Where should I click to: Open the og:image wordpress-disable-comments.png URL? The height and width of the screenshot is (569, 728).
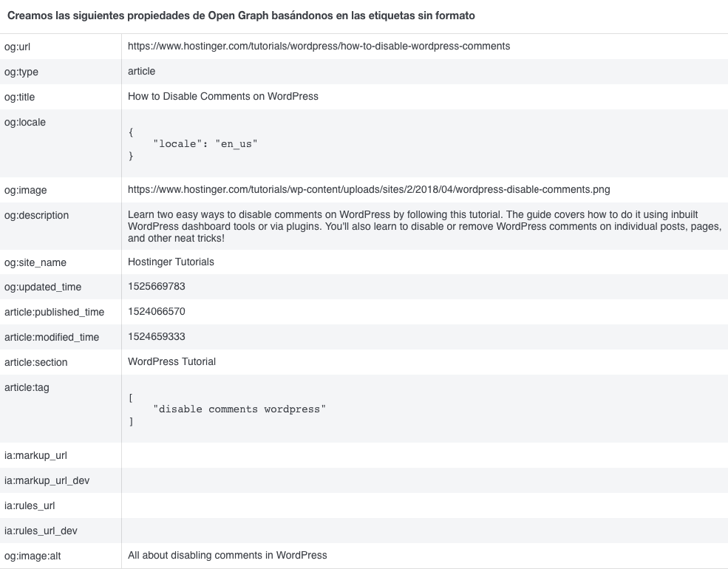tap(369, 190)
